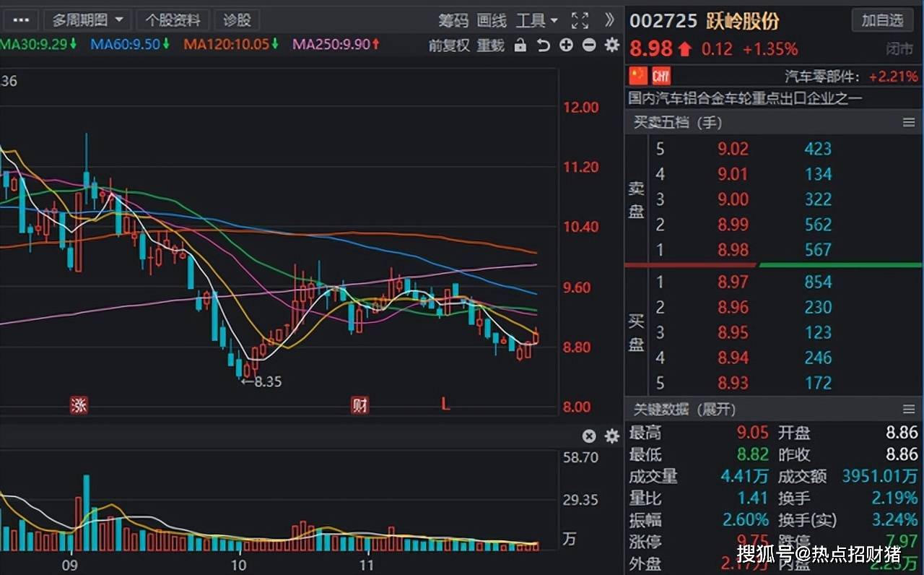Click sell level 4 price 9.01
The image size is (924, 575).
coord(733,174)
